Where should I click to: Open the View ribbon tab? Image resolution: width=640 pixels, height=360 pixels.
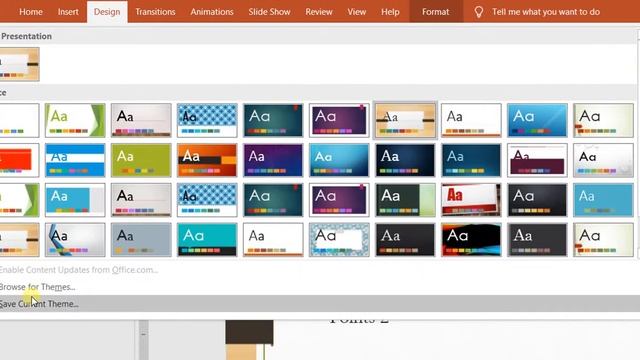click(357, 12)
